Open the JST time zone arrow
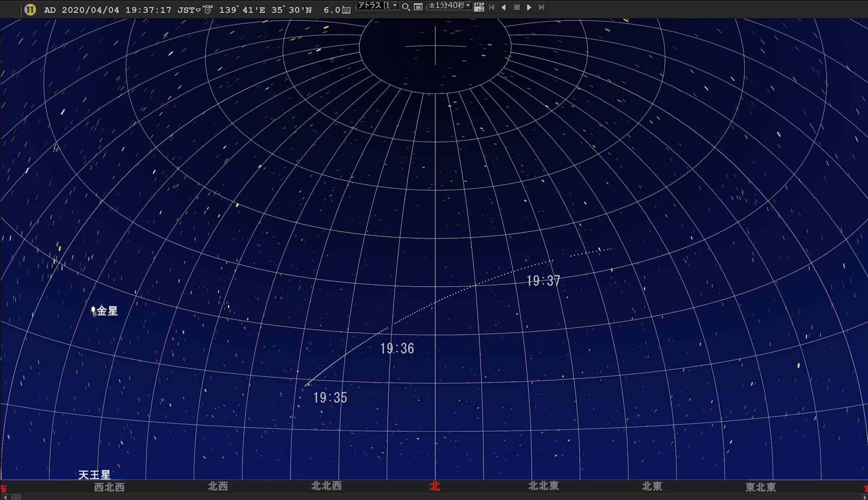868x500 pixels. [198, 10]
